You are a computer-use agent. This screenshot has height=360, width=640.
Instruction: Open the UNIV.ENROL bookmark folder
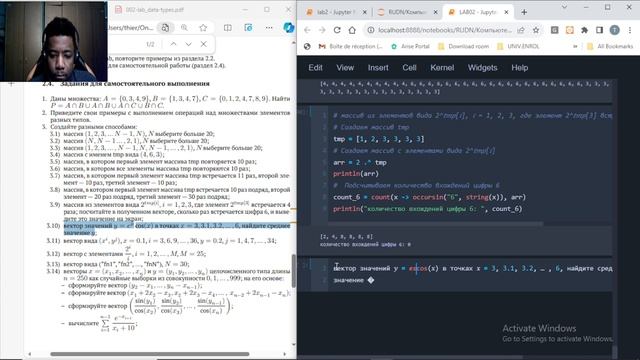pos(518,47)
